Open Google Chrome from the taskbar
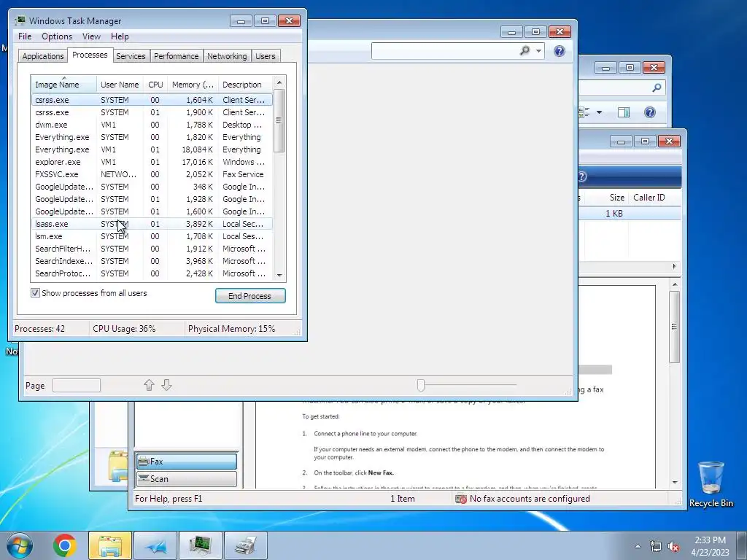 [x=65, y=545]
